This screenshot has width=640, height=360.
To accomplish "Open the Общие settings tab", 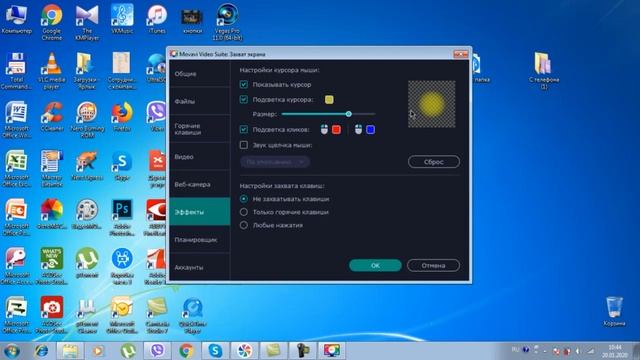I will [200, 74].
